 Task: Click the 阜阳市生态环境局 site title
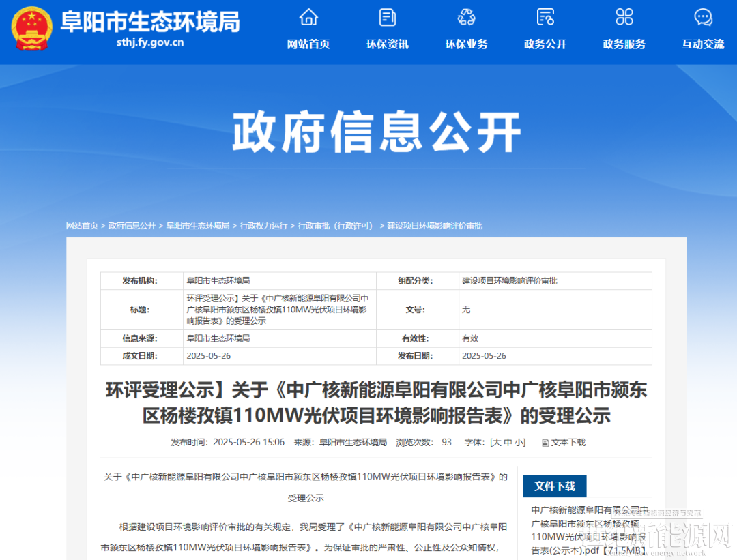(x=150, y=22)
